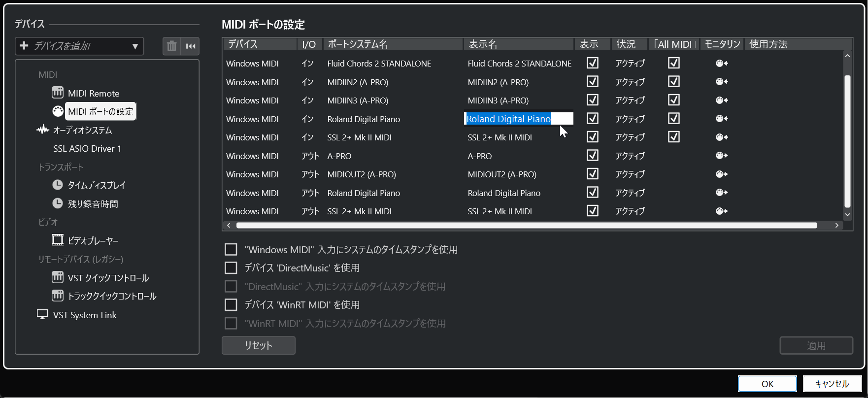The height and width of the screenshot is (398, 868).
Task: Click monitoring icon for MIDIIN3 (A-PRO)
Action: pos(722,100)
